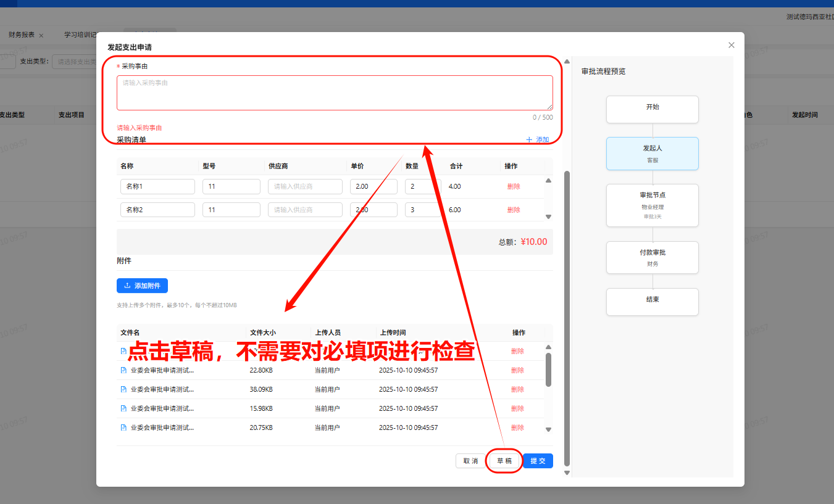Click the upload icon on 添加附件 button
Viewport: 834px width, 504px height.
(x=127, y=286)
